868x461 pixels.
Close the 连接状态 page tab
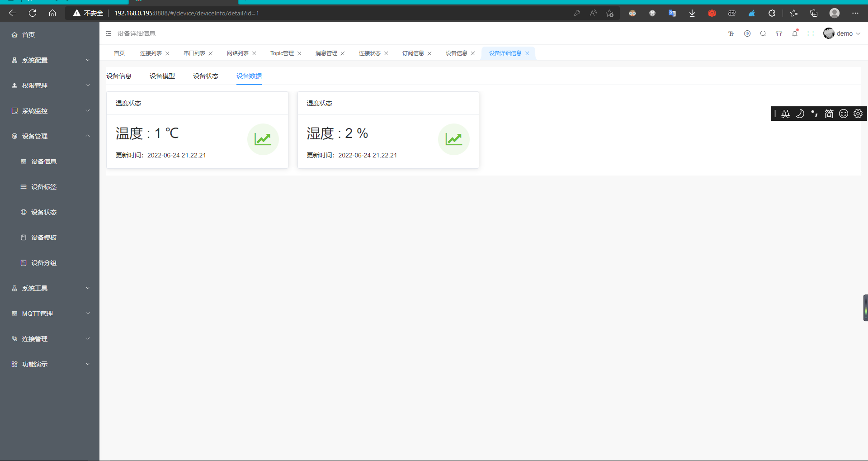pyautogui.click(x=386, y=53)
